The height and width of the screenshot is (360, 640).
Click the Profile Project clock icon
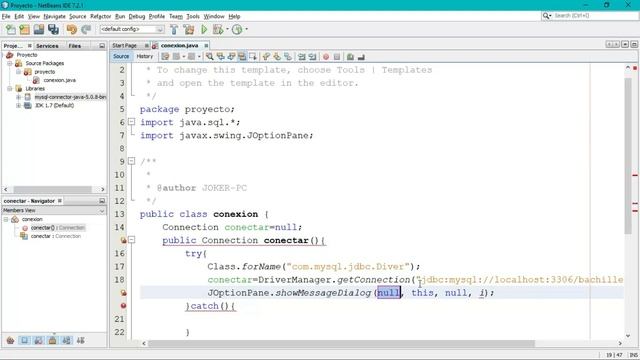coord(237,29)
